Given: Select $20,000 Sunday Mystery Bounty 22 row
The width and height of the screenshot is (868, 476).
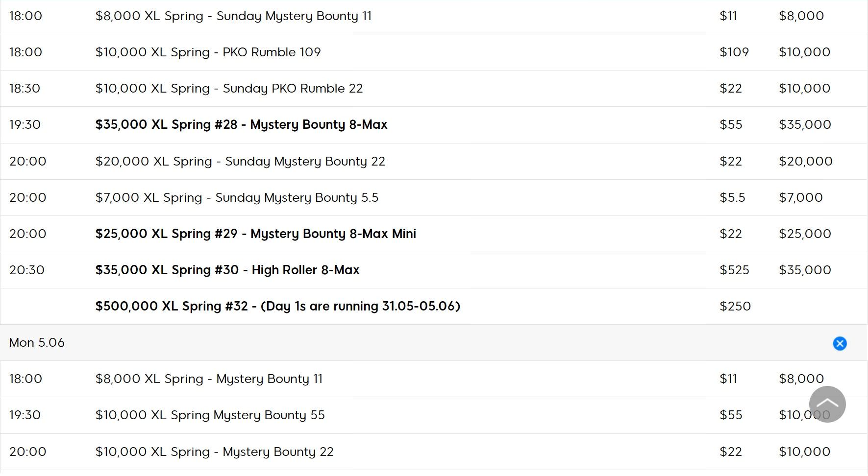Looking at the screenshot, I should point(240,162).
